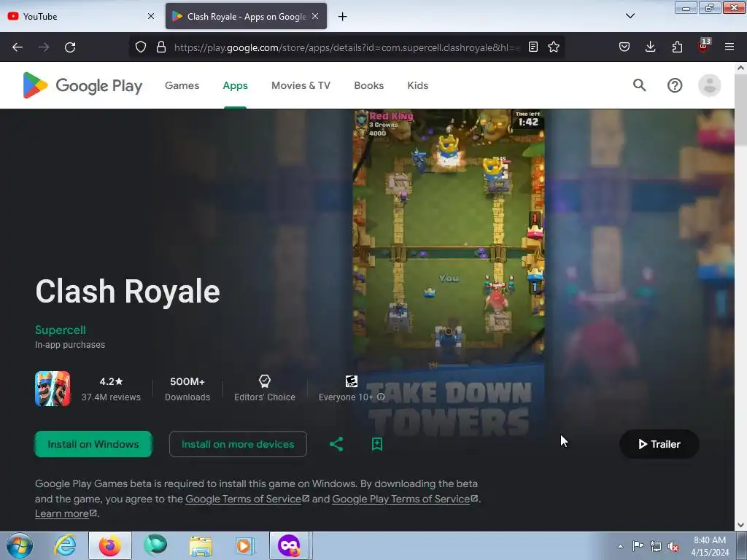Click the 500M+ Downloads stat
747x560 pixels.
(x=187, y=389)
